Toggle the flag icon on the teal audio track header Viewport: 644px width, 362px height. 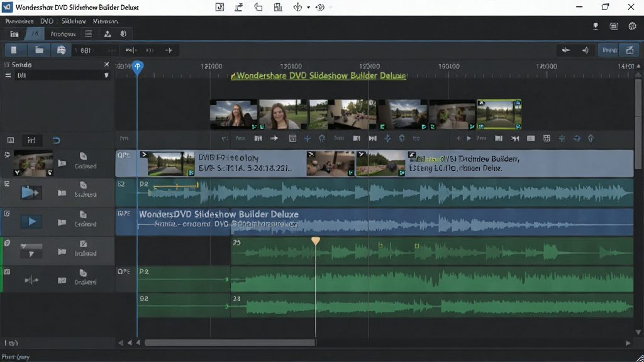[x=62, y=193]
